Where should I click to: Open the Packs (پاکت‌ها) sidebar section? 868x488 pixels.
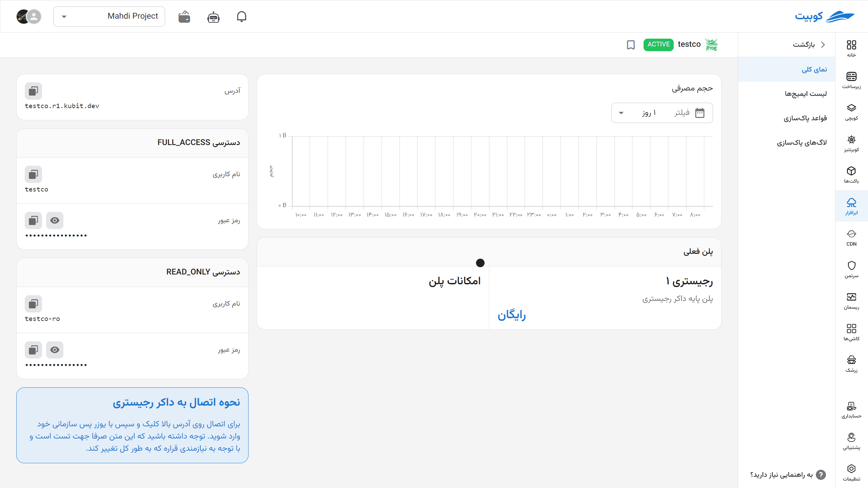coord(851,175)
